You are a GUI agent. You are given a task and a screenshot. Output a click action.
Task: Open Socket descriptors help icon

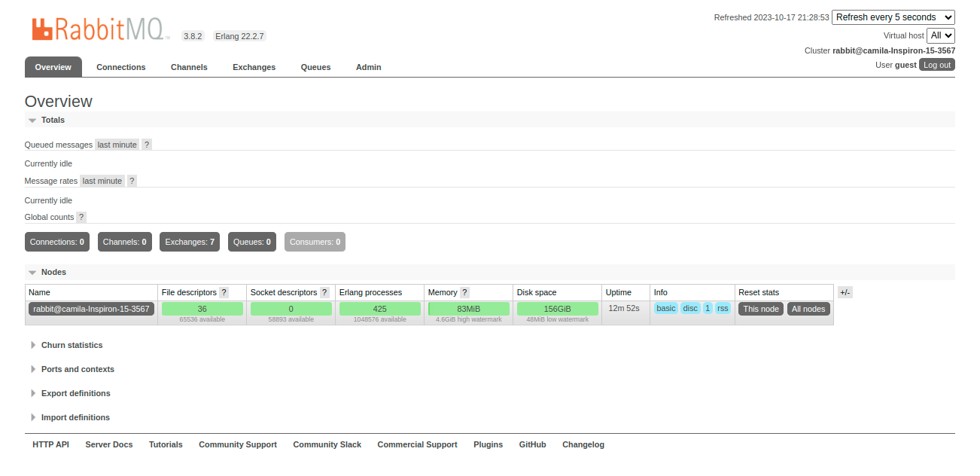[324, 292]
